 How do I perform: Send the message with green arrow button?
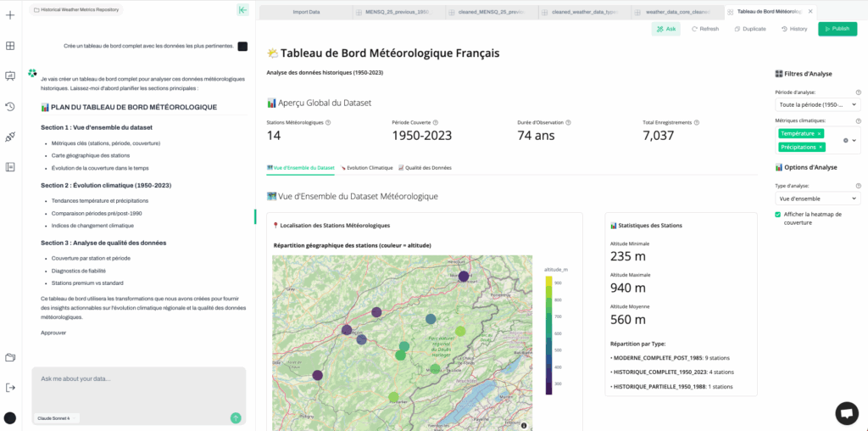236,417
